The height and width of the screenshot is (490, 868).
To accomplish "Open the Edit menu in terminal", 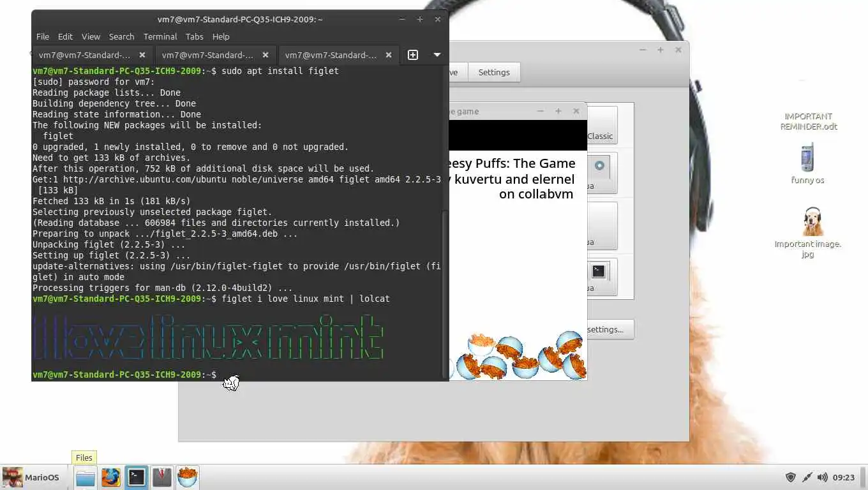I will click(x=65, y=36).
